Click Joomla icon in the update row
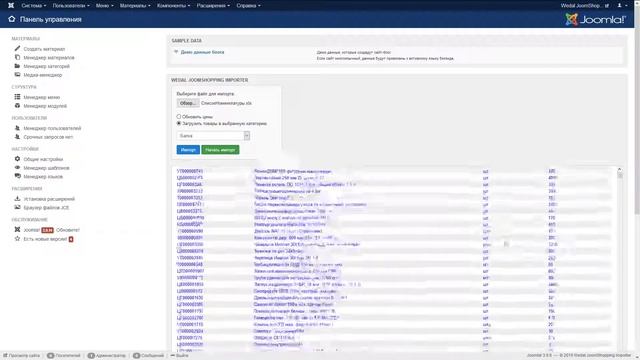This screenshot has width=640, height=360. (x=17, y=229)
